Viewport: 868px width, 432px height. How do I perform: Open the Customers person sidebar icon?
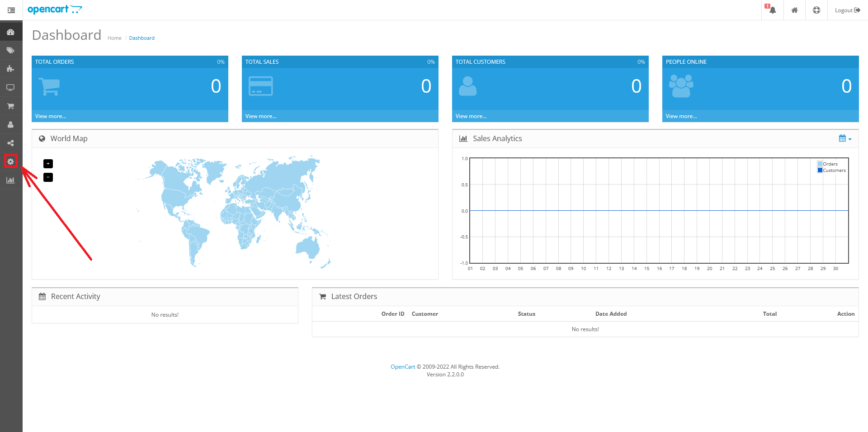[10, 124]
